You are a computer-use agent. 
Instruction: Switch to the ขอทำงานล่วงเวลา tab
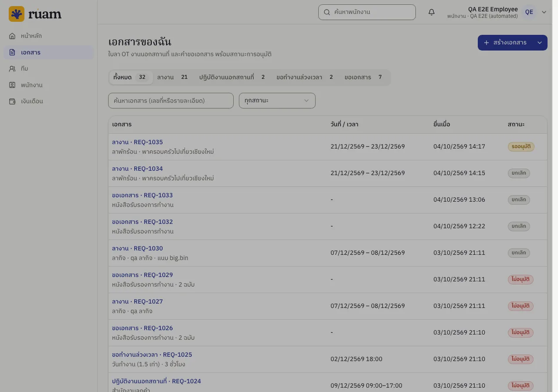(305, 77)
